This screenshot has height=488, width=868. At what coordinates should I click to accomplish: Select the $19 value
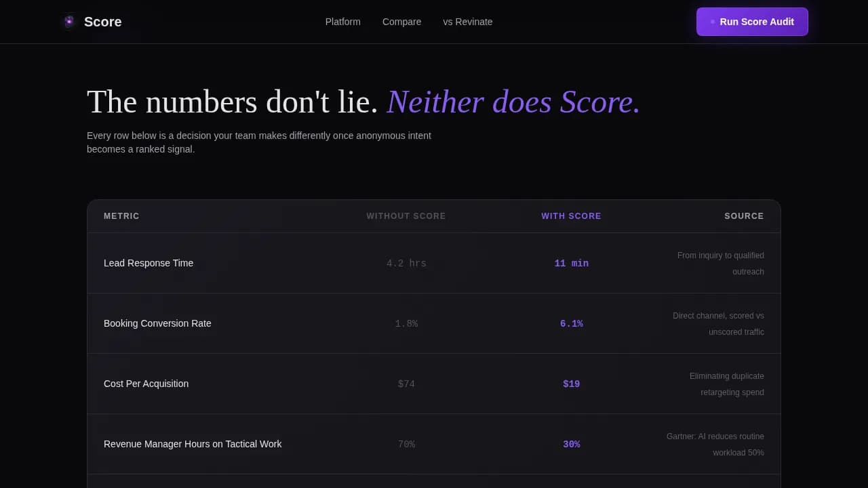(x=571, y=384)
